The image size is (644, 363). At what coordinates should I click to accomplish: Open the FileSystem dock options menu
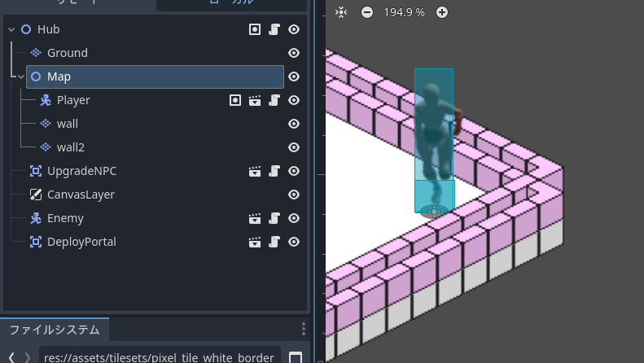coord(304,330)
